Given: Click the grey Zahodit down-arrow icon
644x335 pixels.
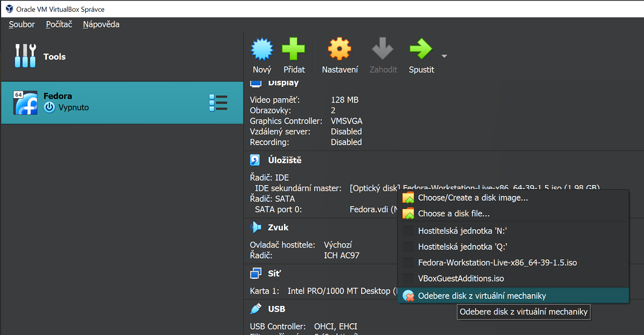Looking at the screenshot, I should [x=383, y=49].
